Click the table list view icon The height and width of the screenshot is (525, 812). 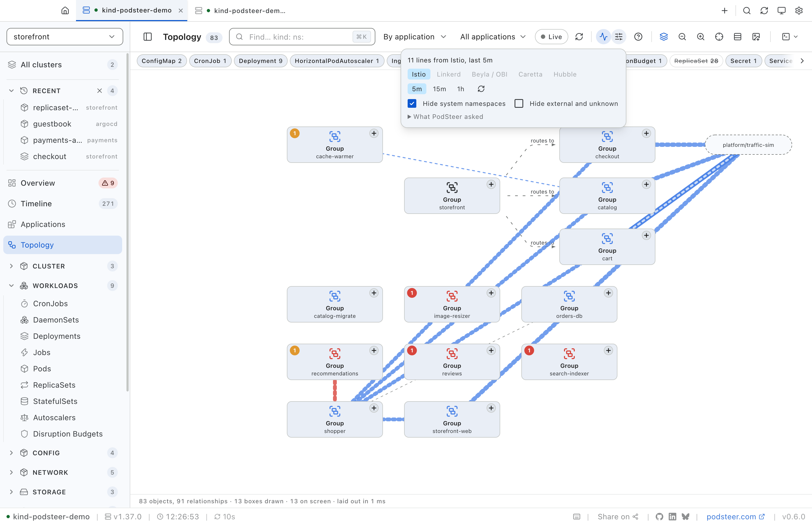737,37
